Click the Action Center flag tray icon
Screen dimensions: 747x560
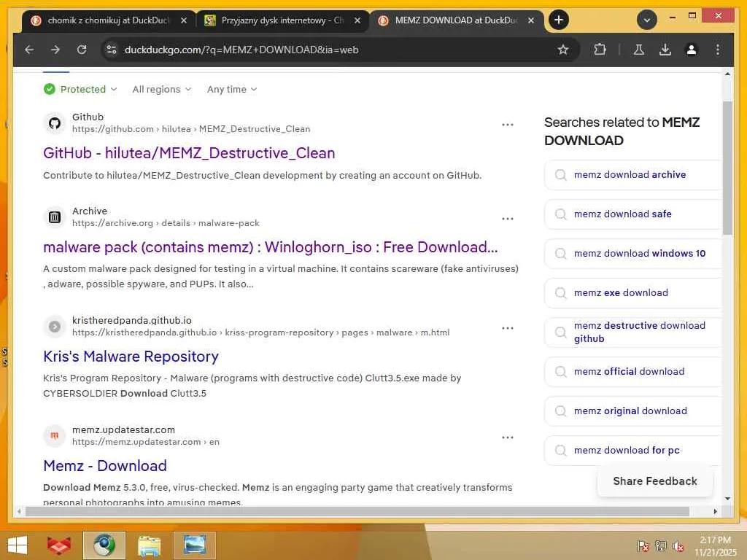(643, 545)
